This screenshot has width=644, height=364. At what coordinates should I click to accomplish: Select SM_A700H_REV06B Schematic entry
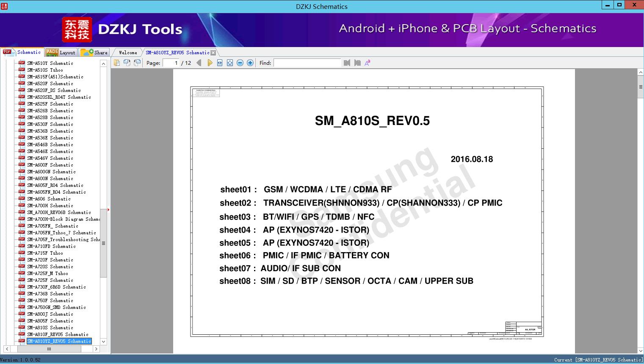pos(59,212)
